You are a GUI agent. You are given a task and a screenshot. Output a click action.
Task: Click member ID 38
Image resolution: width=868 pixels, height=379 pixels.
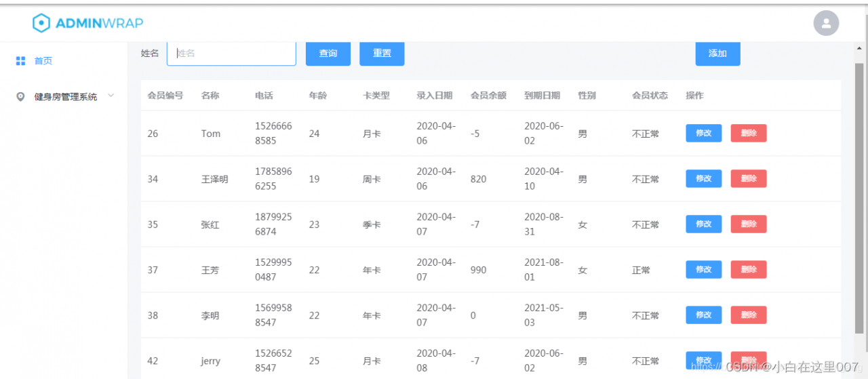tap(153, 315)
